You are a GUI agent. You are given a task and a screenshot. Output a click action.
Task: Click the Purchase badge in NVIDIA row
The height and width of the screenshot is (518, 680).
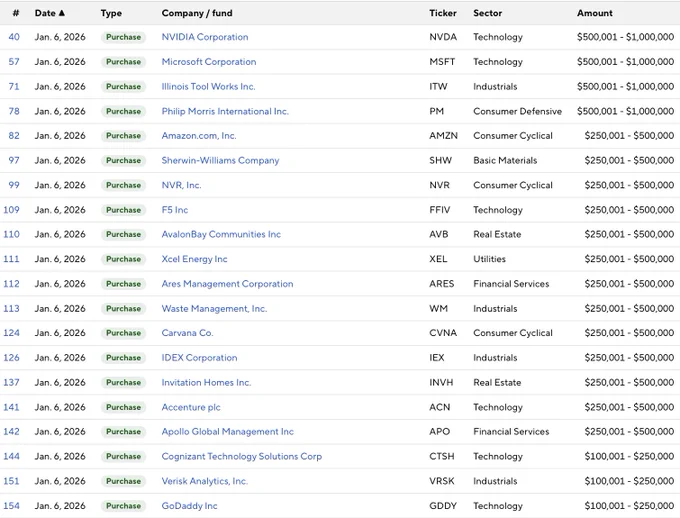124,37
